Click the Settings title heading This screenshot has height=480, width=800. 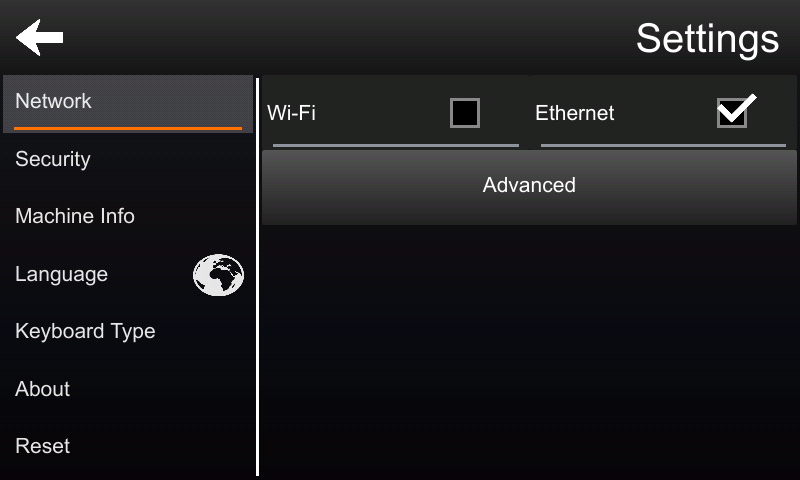(707, 39)
